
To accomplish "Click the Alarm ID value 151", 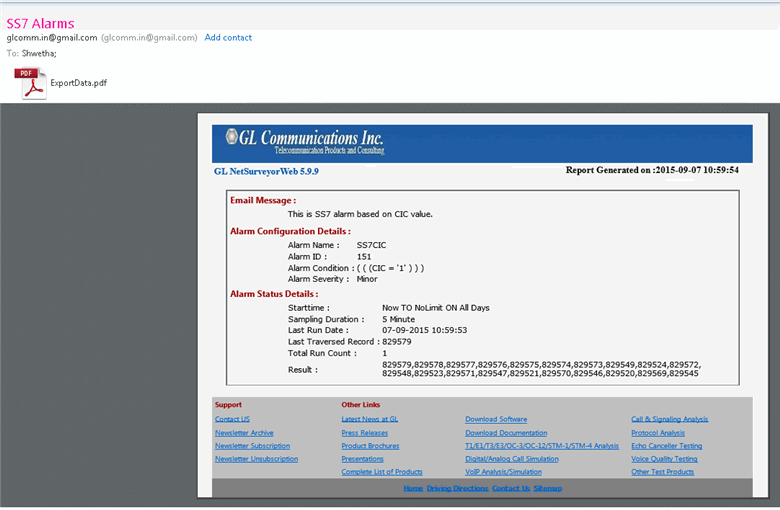I will pos(364,257).
